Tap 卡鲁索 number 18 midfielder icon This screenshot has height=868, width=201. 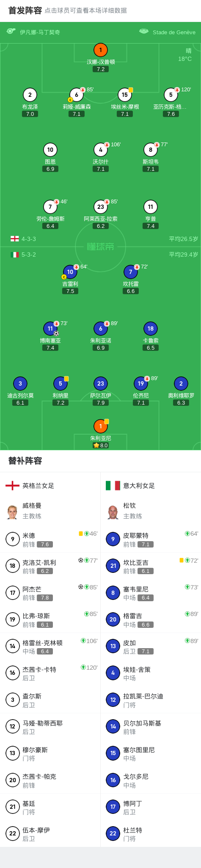(151, 329)
